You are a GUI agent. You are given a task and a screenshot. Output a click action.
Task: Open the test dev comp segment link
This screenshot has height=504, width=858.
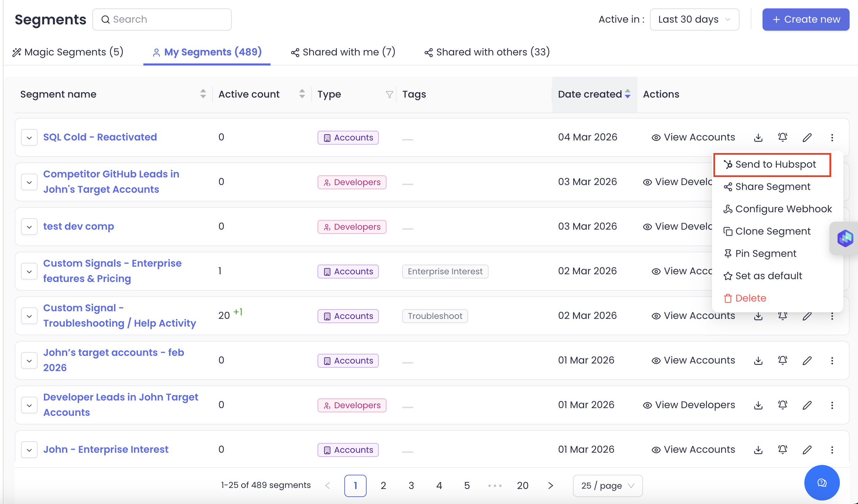pyautogui.click(x=78, y=227)
